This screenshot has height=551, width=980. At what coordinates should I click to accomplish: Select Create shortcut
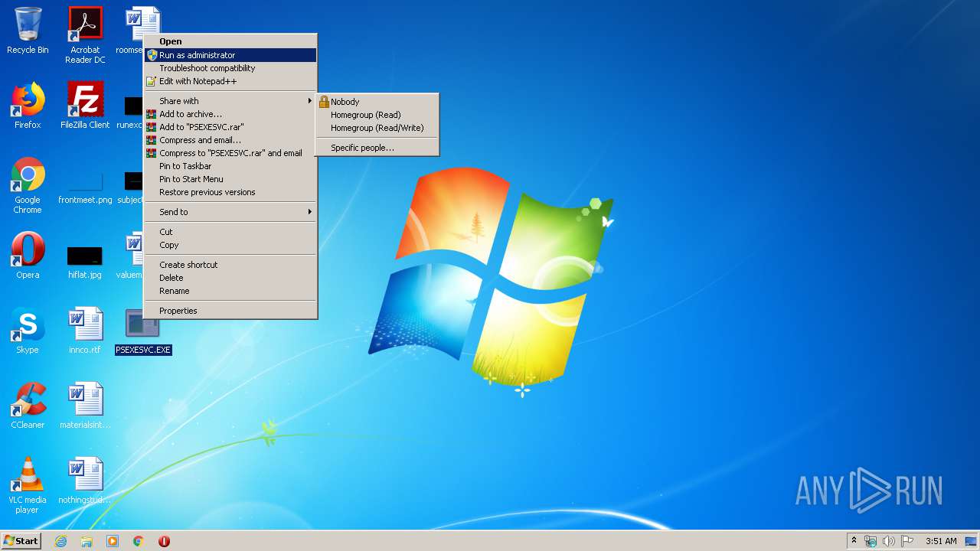(x=230, y=265)
